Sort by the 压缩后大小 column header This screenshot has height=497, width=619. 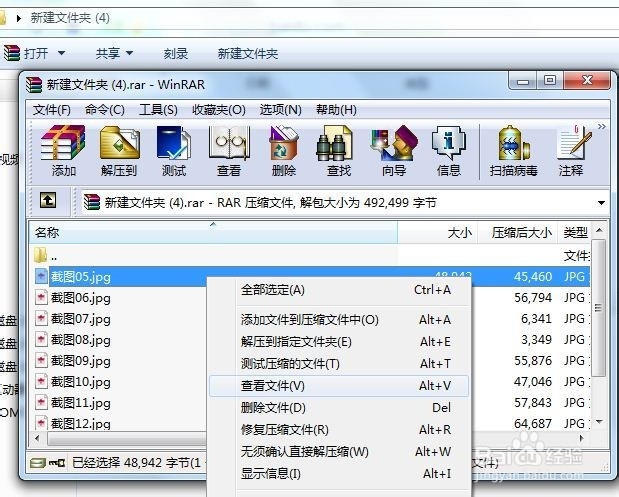click(x=517, y=233)
